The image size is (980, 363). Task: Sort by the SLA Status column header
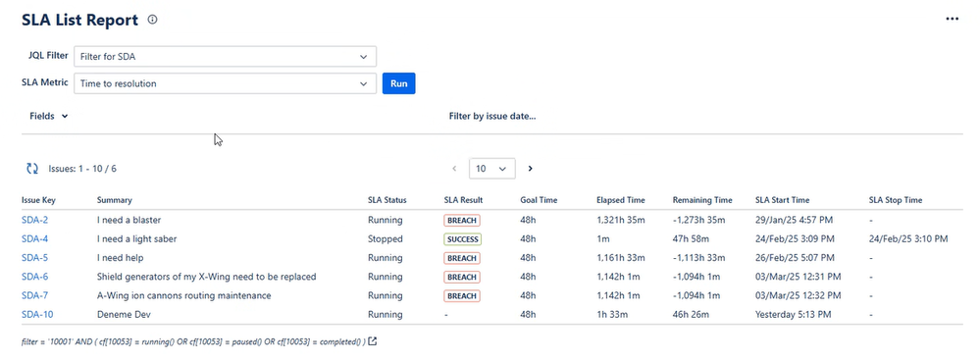click(x=387, y=200)
